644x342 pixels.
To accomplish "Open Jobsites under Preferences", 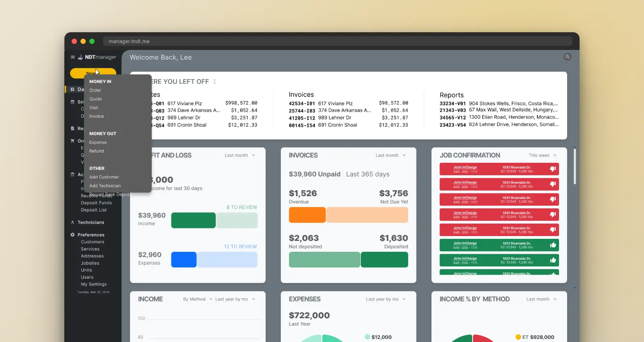I will (x=90, y=263).
